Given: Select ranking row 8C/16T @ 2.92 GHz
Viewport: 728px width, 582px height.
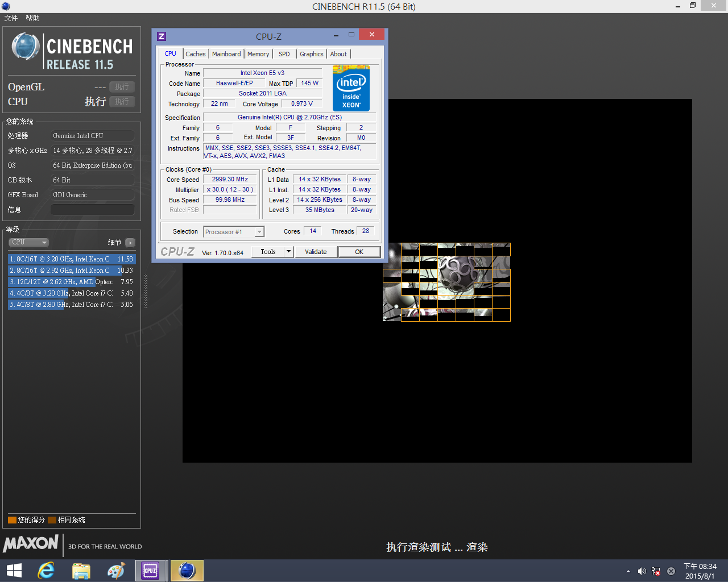Looking at the screenshot, I should 72,271.
